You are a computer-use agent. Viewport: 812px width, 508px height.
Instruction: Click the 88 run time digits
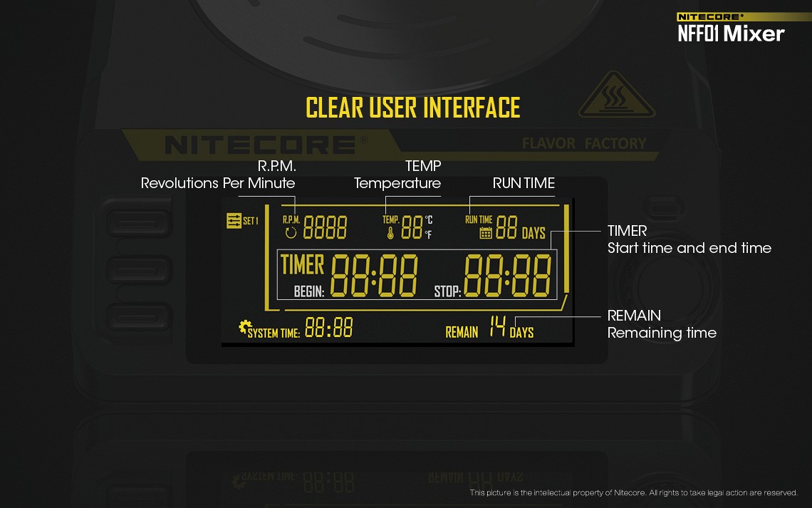506,227
